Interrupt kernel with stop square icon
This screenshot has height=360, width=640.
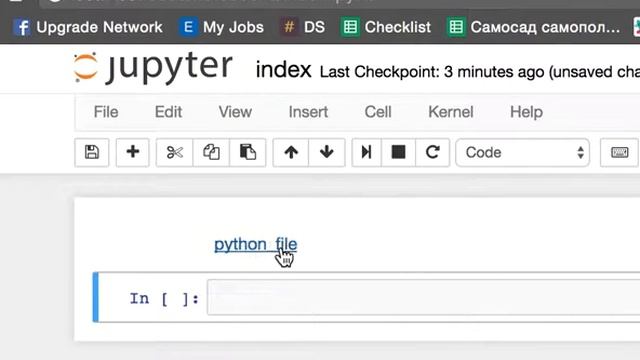pos(398,152)
